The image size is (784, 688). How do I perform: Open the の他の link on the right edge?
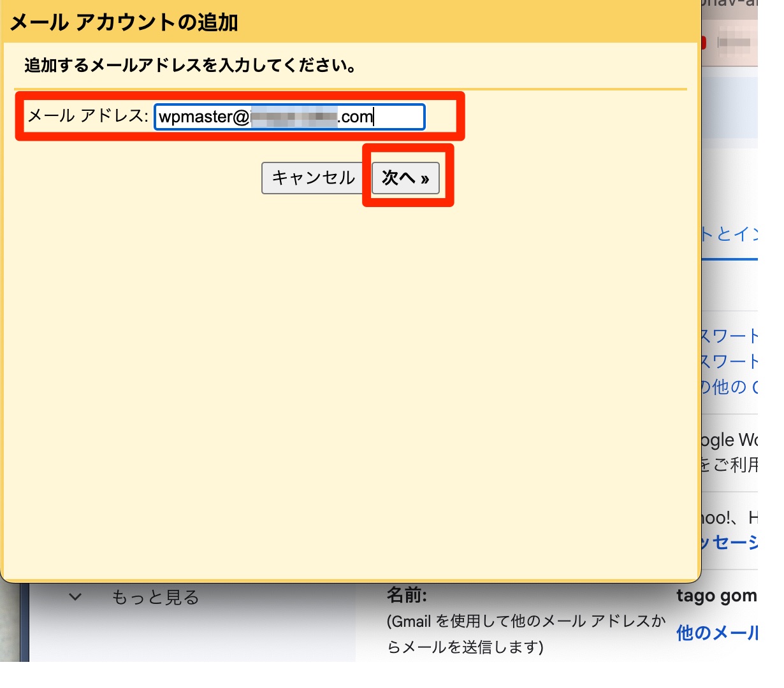730,387
